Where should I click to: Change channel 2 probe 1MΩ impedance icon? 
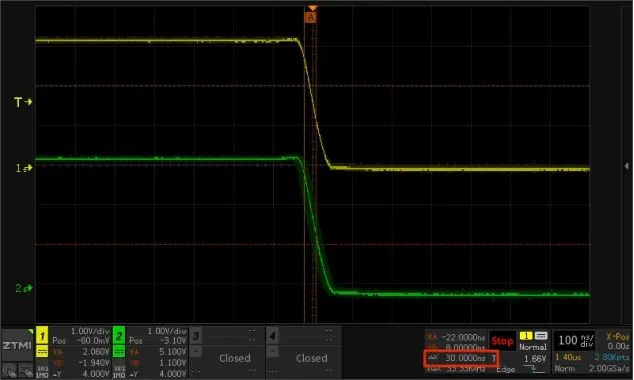tap(118, 372)
